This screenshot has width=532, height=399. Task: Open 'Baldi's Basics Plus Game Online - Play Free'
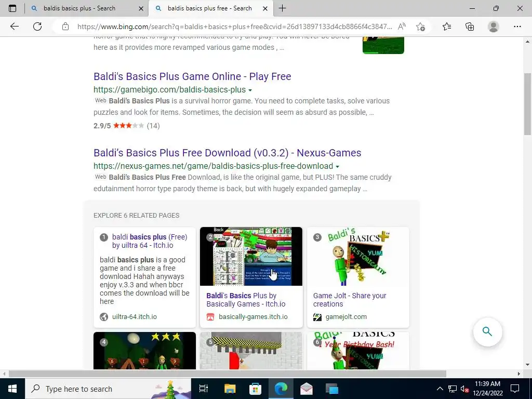point(192,76)
